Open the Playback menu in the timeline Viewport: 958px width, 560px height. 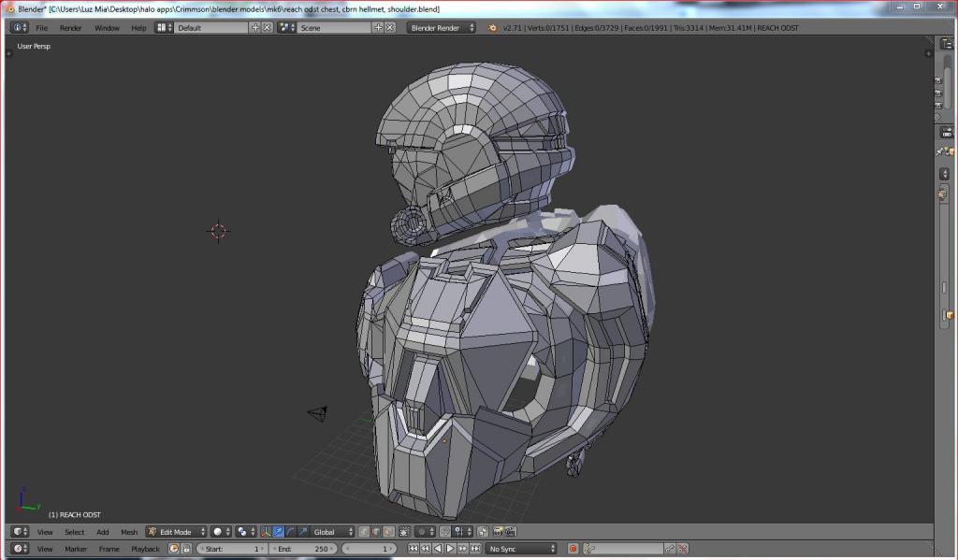tap(145, 549)
